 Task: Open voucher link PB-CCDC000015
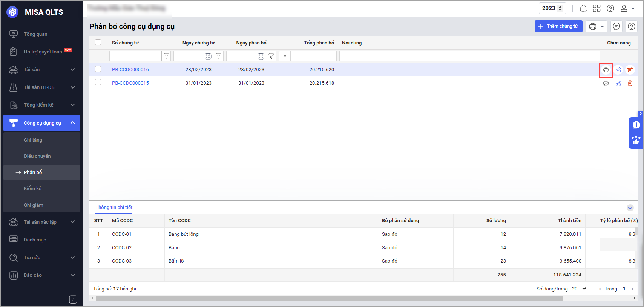click(x=130, y=83)
